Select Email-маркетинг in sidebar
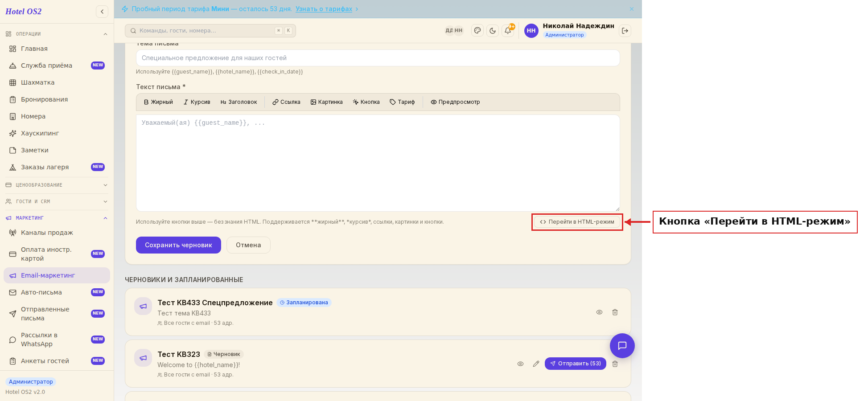The width and height of the screenshot is (868, 401). tap(57, 275)
